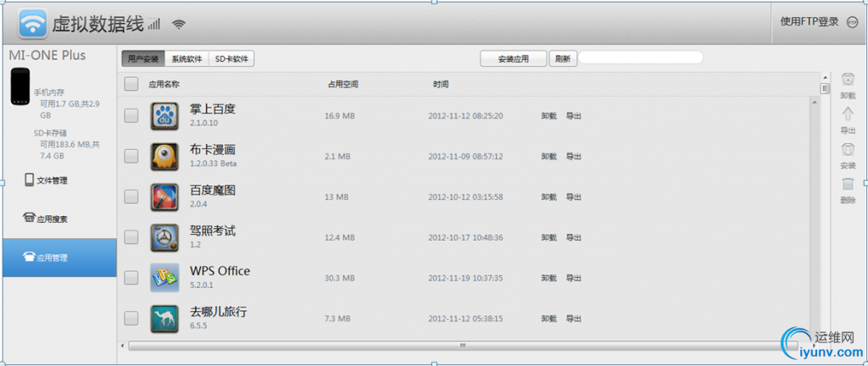Export 百度魔图 via 导出 link
Image resolution: width=868 pixels, height=366 pixels.
tap(574, 197)
